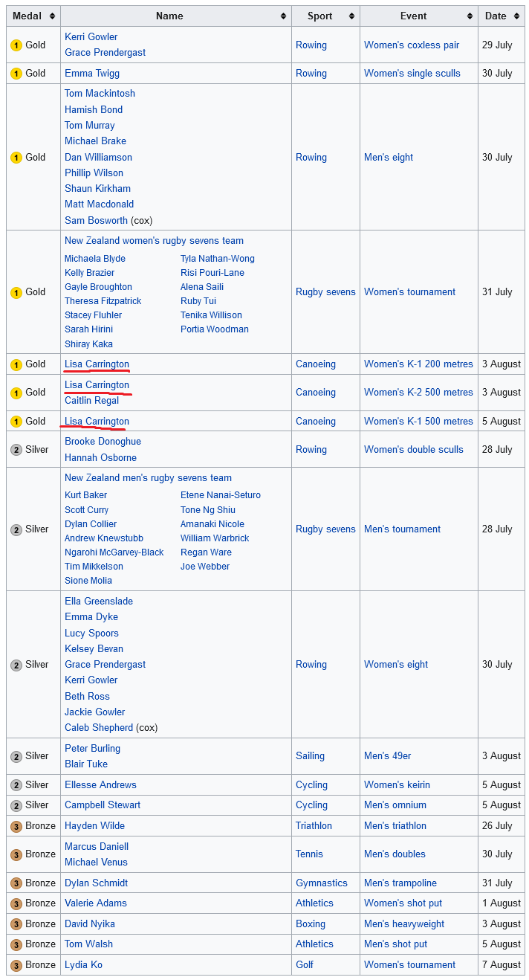
Task: Open Men's trampoline event link
Action: click(x=400, y=883)
